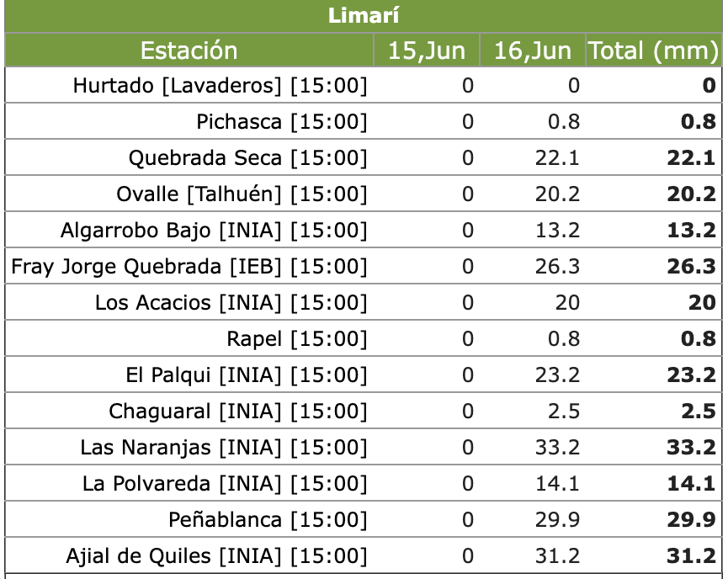Click the Las Naranjas total 33.2
The height and width of the screenshot is (579, 728).
pos(691,448)
